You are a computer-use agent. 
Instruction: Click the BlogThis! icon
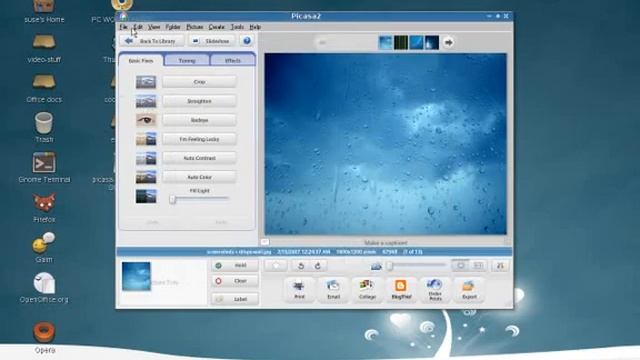click(x=401, y=290)
